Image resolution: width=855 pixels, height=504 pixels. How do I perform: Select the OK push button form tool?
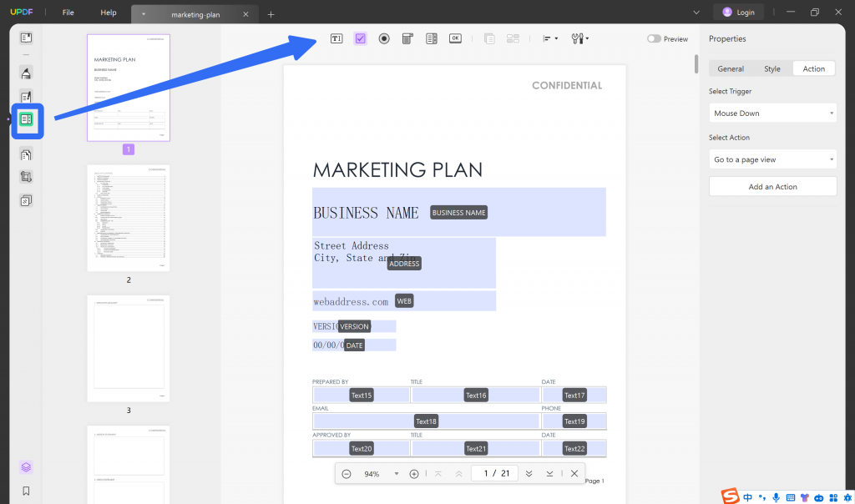pyautogui.click(x=455, y=38)
